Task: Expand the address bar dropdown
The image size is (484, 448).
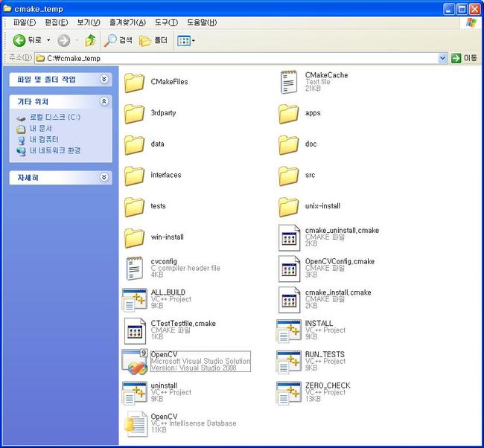Action: point(442,58)
